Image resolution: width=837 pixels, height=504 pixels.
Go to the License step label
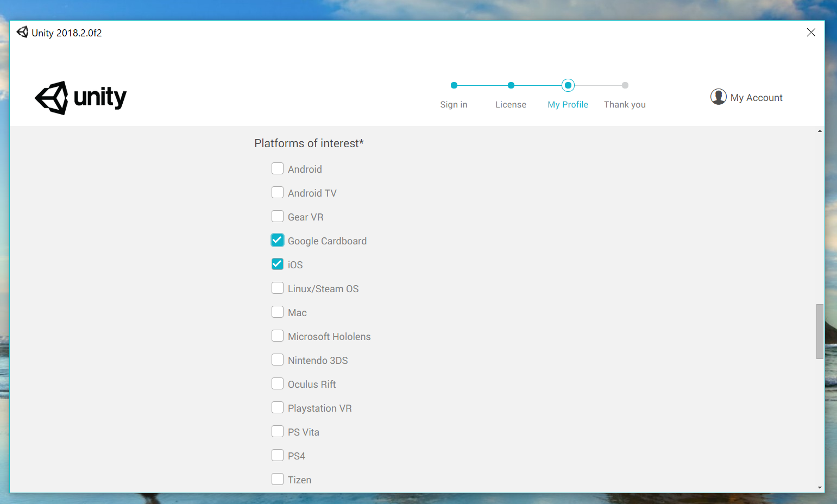[511, 105]
